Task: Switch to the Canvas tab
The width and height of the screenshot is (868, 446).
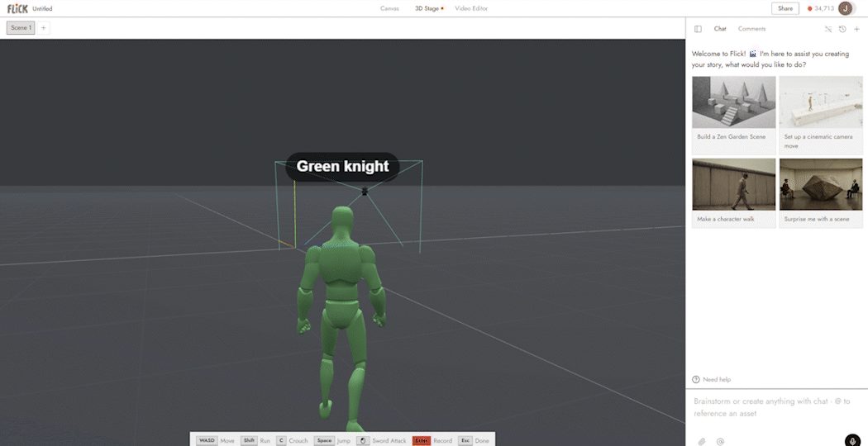Action: 389,8
